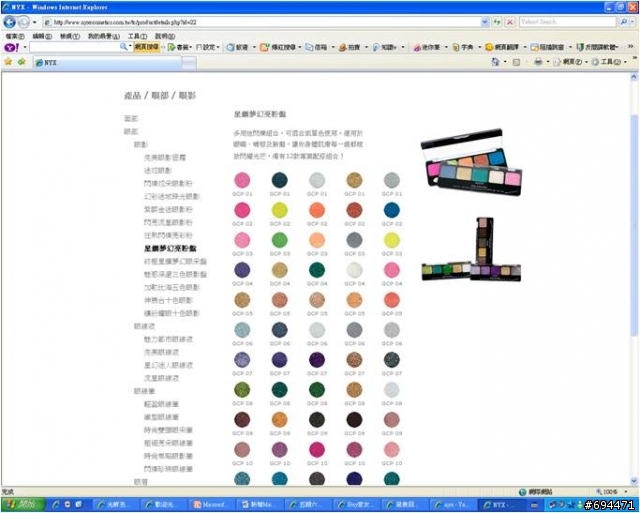Expand the address bar URL dropdown arrow
This screenshot has height=513, width=640.
[x=485, y=22]
